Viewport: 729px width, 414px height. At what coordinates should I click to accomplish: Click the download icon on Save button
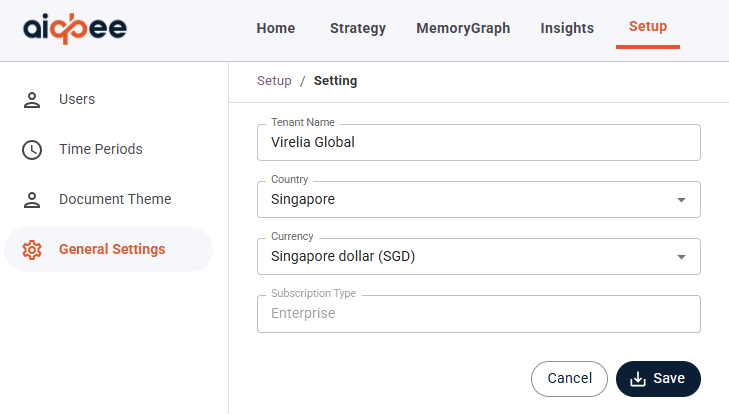(638, 379)
